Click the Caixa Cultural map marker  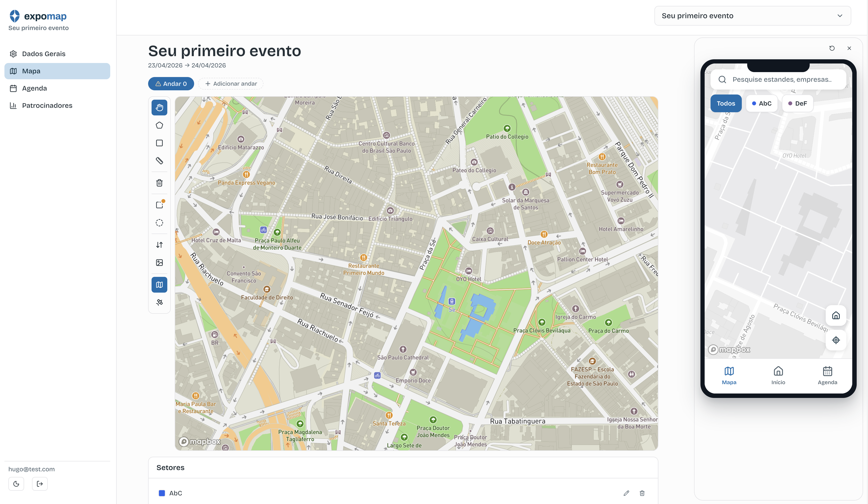coord(490,231)
